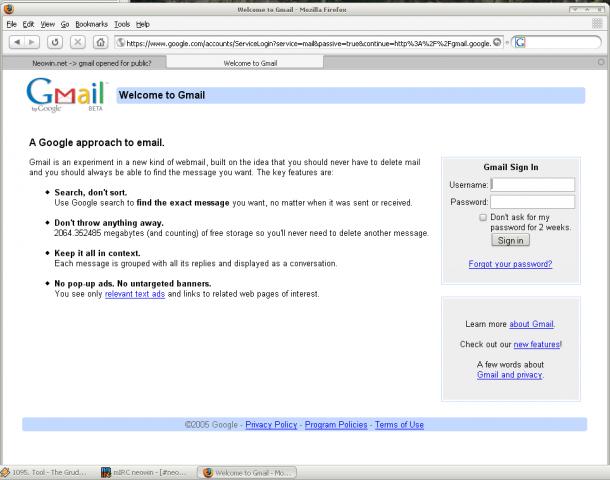Image resolution: width=610 pixels, height=480 pixels.
Task: Open the Tools menu
Action: click(x=122, y=25)
